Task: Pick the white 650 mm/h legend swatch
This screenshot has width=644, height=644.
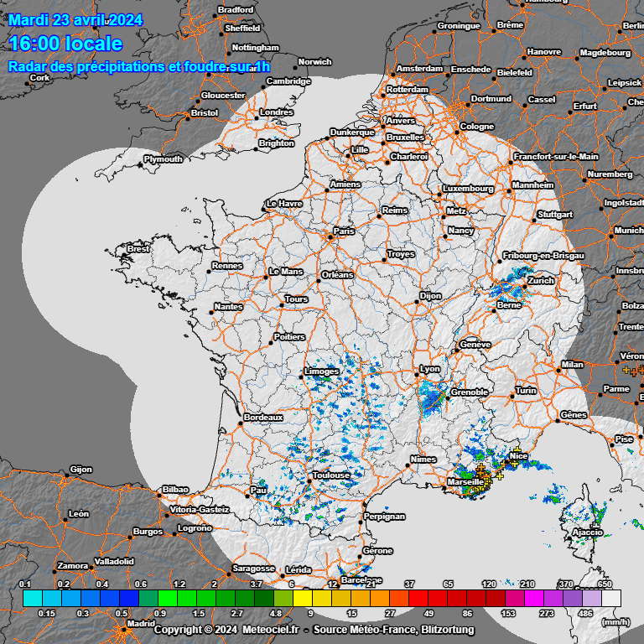Action: click(611, 598)
